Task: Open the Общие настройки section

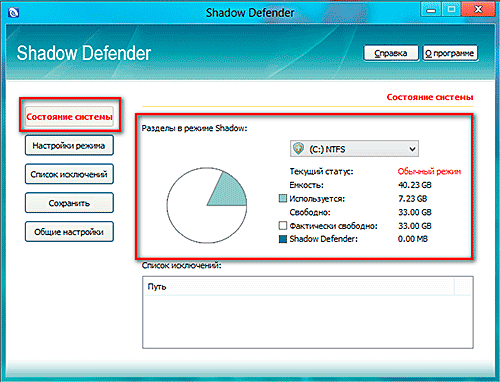Action: click(x=69, y=232)
